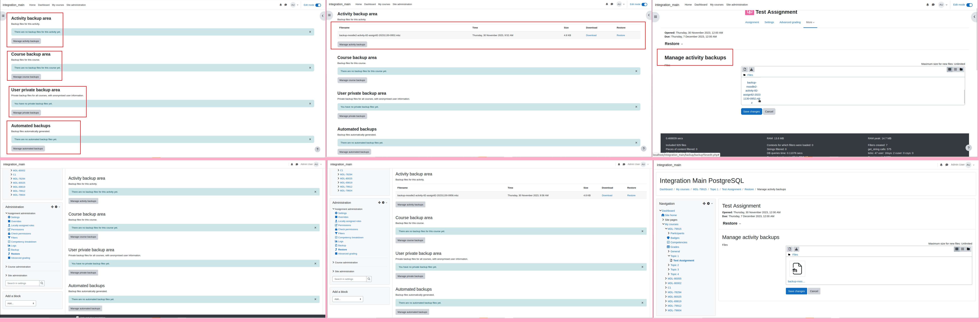
Task: Open Locally assigned roles in bottom-left Administration
Action: click(x=22, y=225)
